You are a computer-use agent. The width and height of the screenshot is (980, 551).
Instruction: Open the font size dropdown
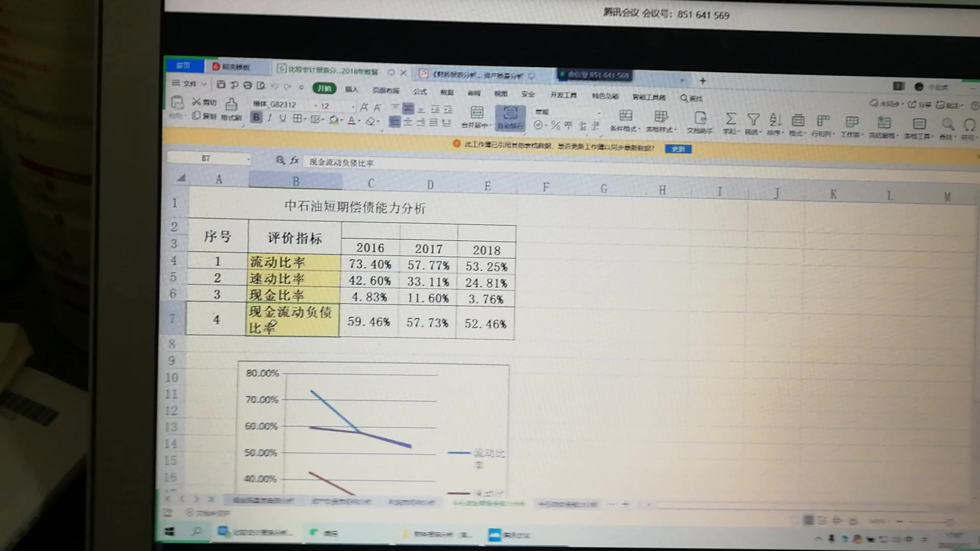353,107
